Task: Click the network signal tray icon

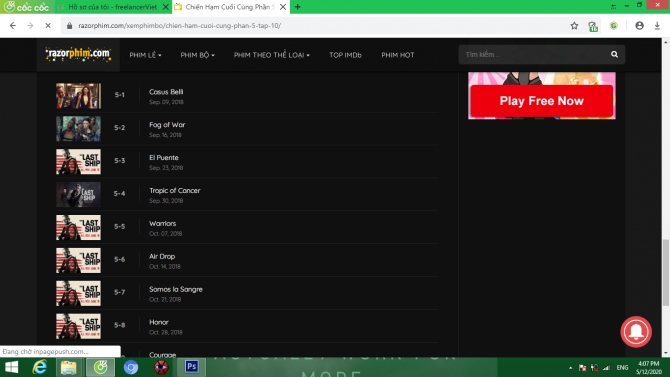Action: [x=606, y=368]
